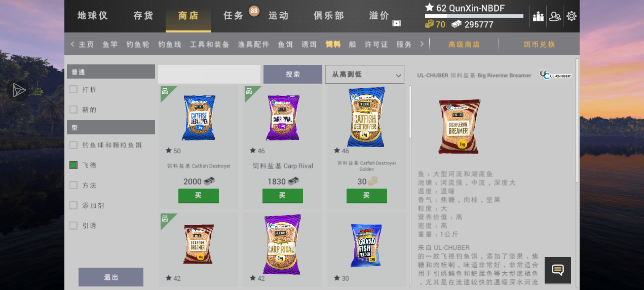The width and height of the screenshot is (644, 290).
Task: Focus the shop search input field
Action: click(209, 74)
